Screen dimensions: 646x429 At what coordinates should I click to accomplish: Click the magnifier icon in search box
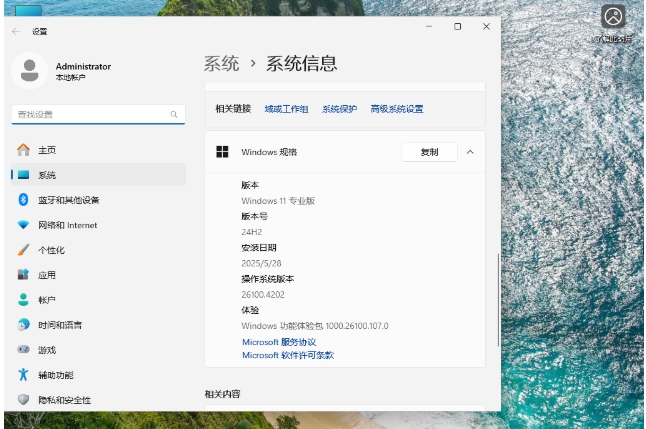(175, 115)
